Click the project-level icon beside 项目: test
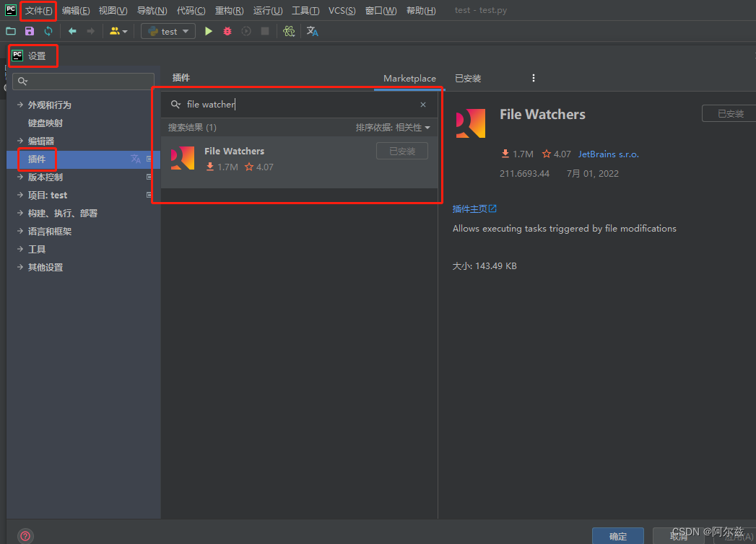The height and width of the screenshot is (544, 756). (149, 195)
